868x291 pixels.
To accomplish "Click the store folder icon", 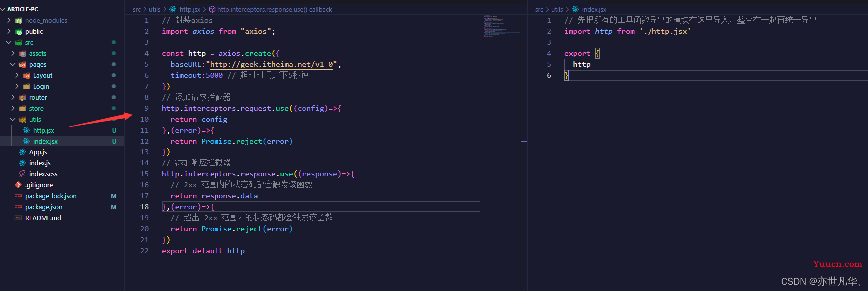I will click(x=23, y=108).
